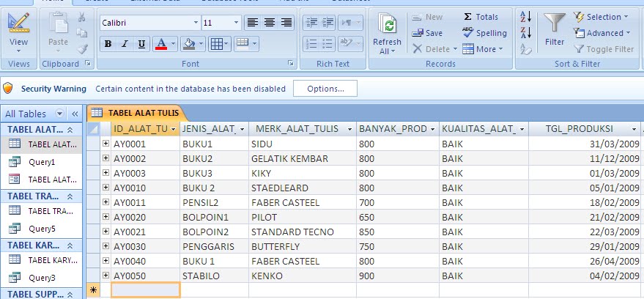
Task: Open the All Tables pane dropdown
Action: click(x=60, y=114)
